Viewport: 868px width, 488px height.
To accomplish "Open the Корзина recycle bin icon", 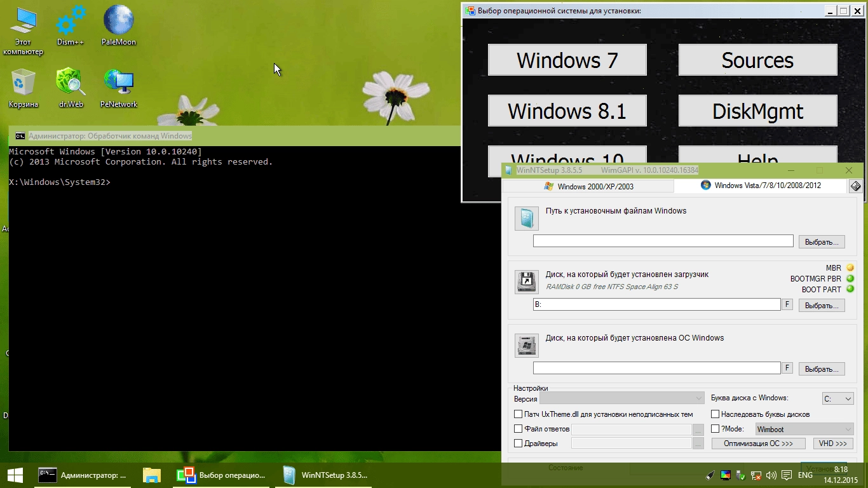I will [x=23, y=88].
